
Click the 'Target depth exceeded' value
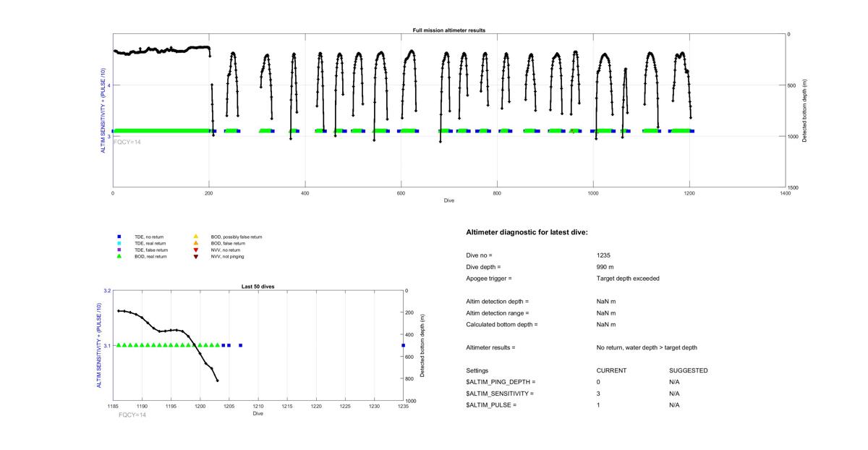coord(628,279)
